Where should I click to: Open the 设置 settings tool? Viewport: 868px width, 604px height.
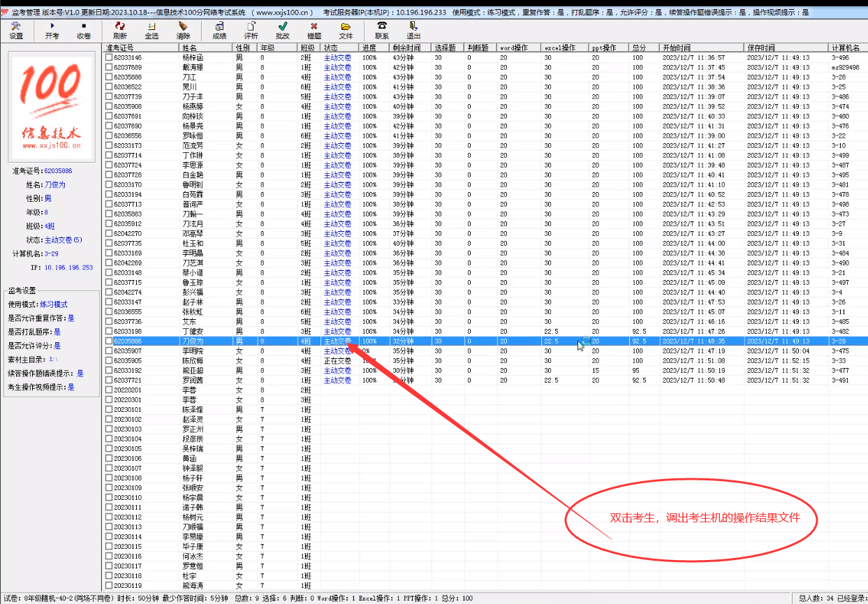(16, 30)
